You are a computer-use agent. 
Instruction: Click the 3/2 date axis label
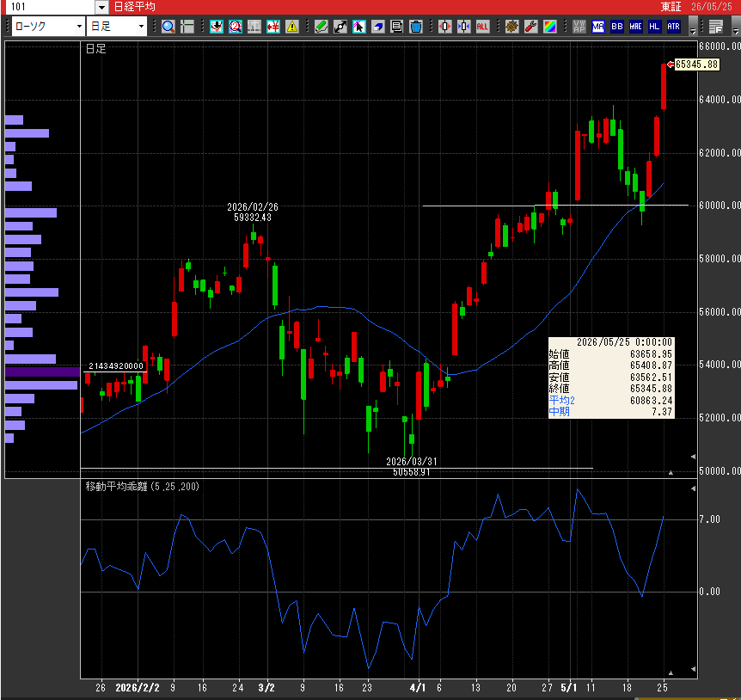(266, 688)
